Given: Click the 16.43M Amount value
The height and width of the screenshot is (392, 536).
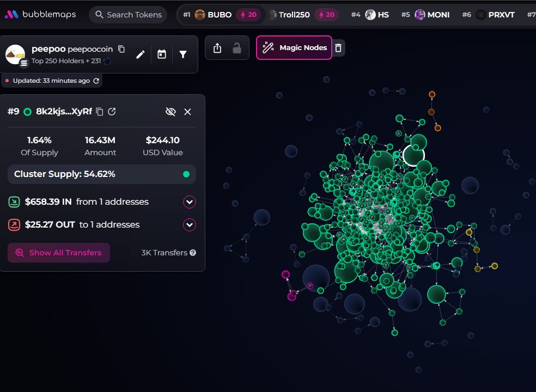Looking at the screenshot, I should point(100,140).
